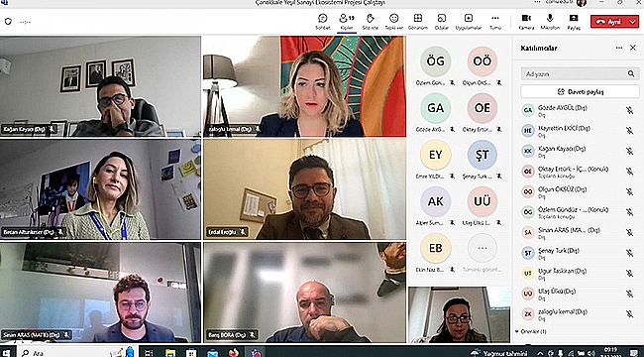Screen dimensions: 644x357
Task: Click the Paylaş share screen icon
Action: (574, 22)
